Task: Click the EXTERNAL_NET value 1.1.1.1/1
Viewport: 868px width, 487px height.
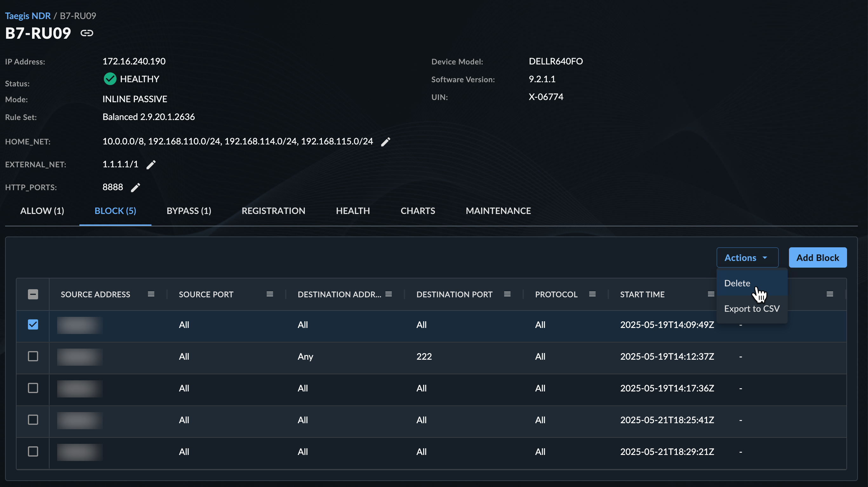Action: pos(120,164)
